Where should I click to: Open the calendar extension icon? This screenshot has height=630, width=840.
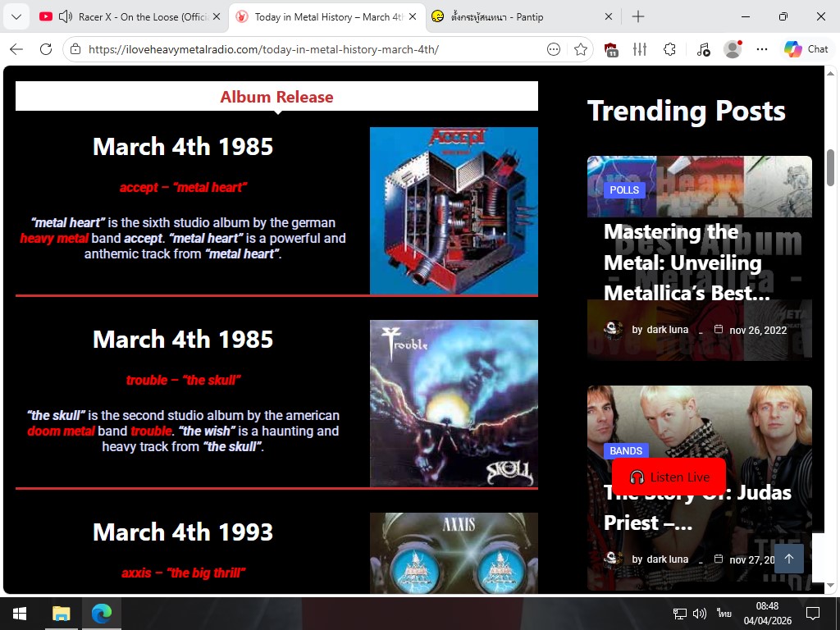coord(611,49)
